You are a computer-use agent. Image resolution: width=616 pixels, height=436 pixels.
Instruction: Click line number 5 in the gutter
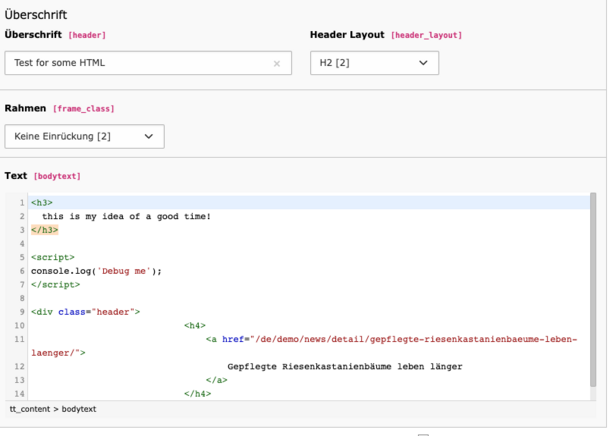(x=22, y=257)
